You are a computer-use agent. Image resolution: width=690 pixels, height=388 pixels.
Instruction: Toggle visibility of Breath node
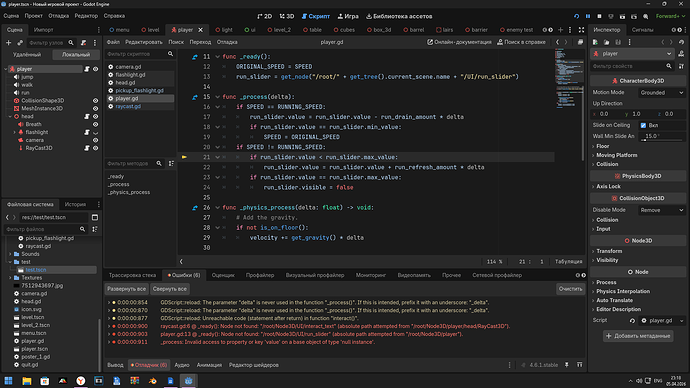95,124
